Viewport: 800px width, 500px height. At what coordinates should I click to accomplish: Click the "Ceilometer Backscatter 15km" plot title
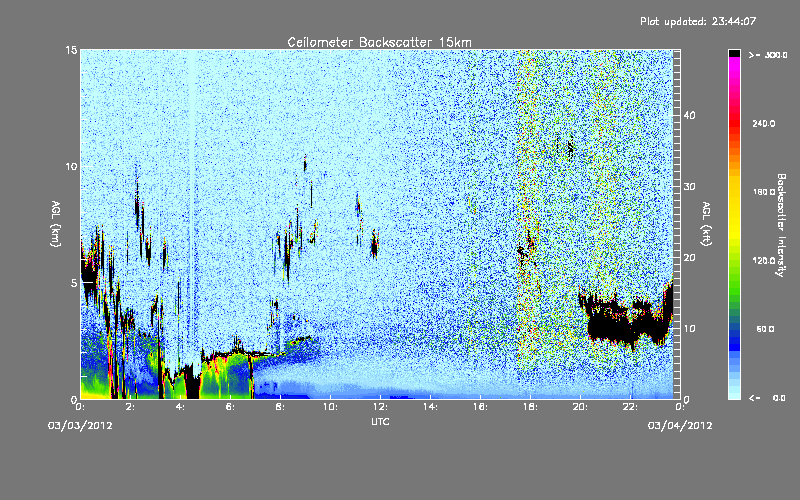click(x=379, y=42)
